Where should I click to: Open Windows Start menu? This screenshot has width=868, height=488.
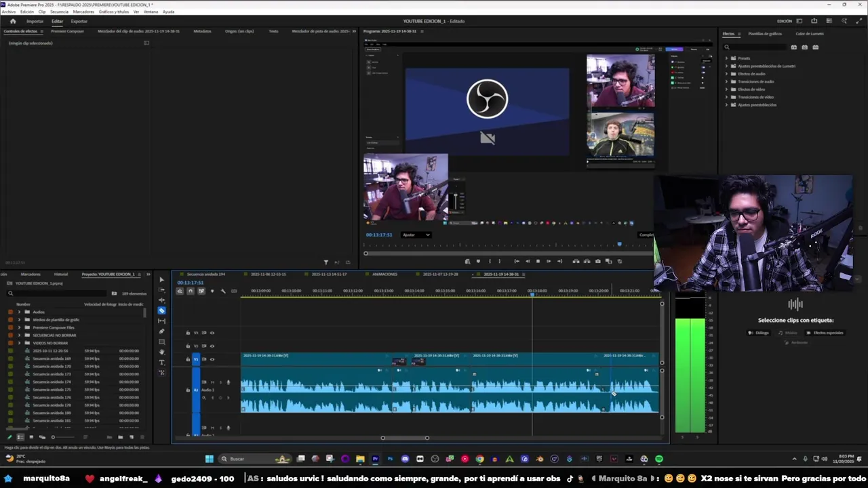click(209, 459)
